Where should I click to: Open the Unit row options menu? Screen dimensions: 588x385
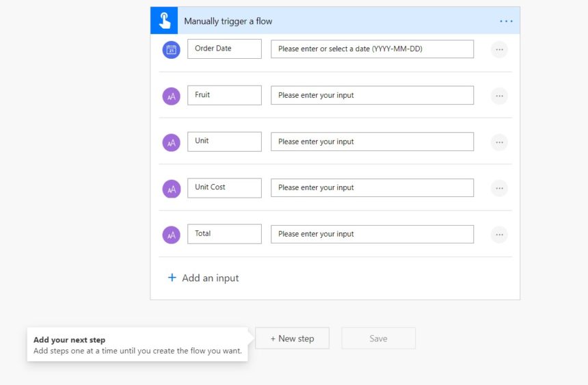coord(499,142)
